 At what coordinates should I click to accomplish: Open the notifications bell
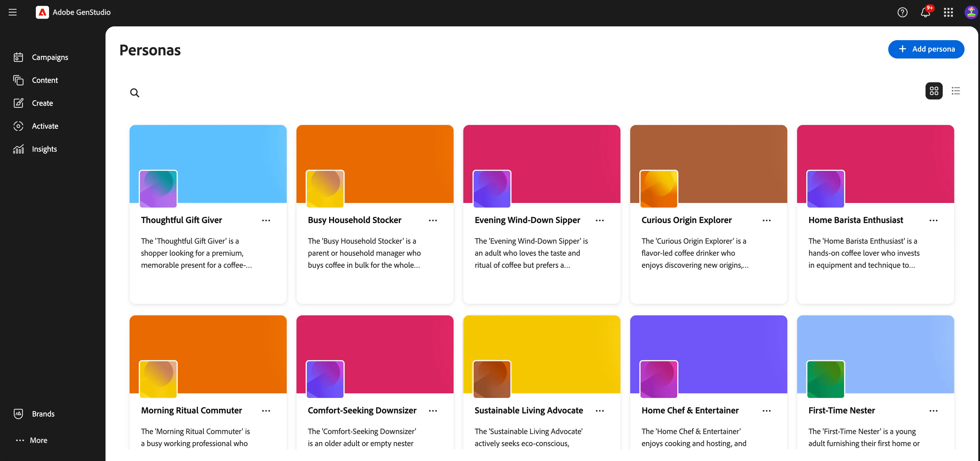tap(926, 13)
